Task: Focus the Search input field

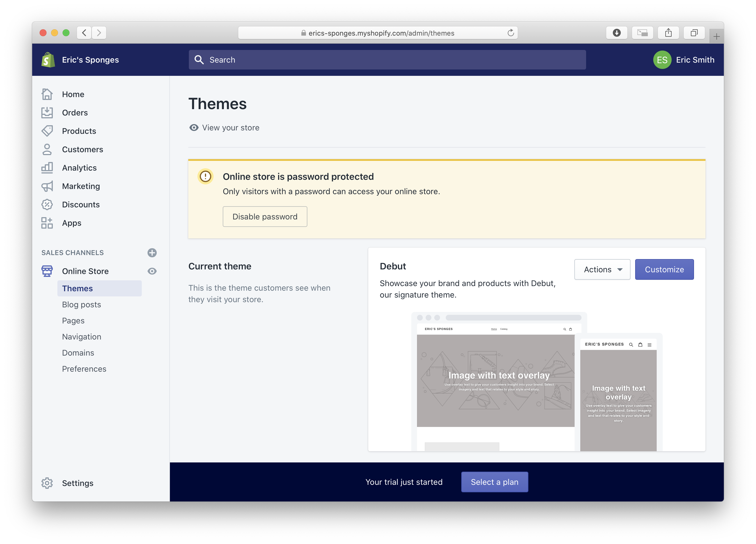Action: (387, 60)
